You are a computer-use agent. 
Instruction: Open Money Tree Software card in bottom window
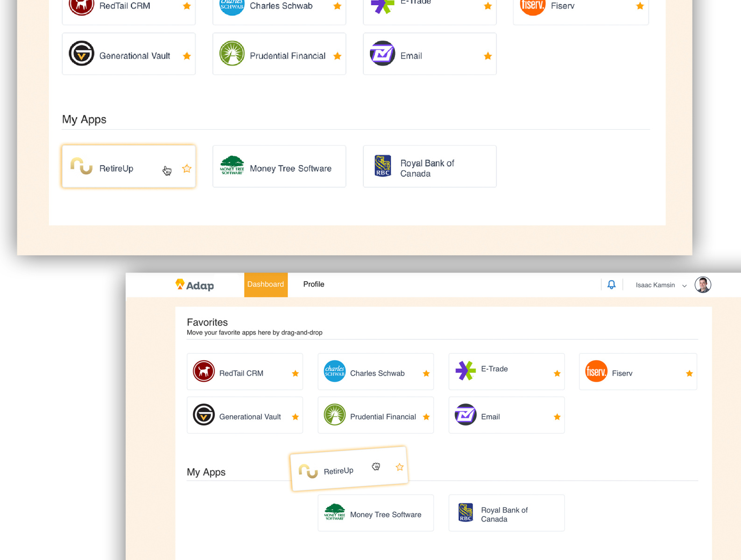click(376, 513)
